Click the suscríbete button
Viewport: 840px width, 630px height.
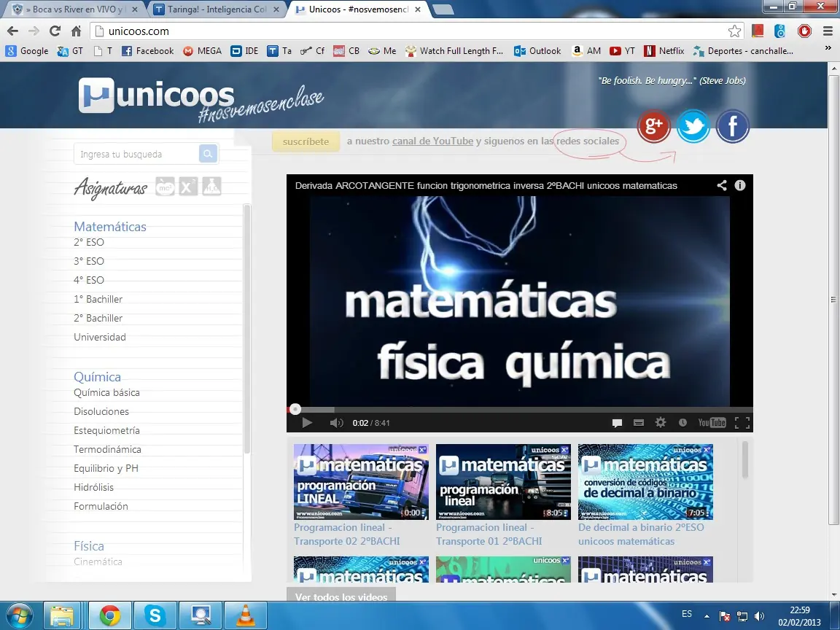coord(306,141)
